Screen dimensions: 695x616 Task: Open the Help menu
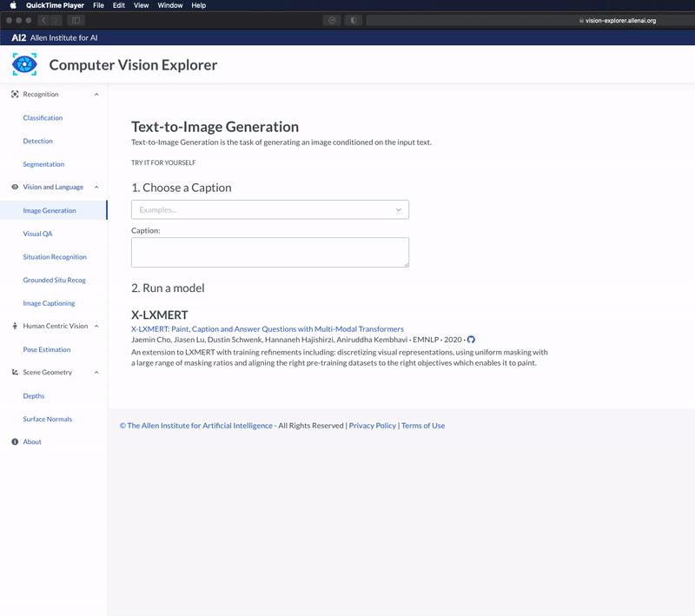click(199, 5)
